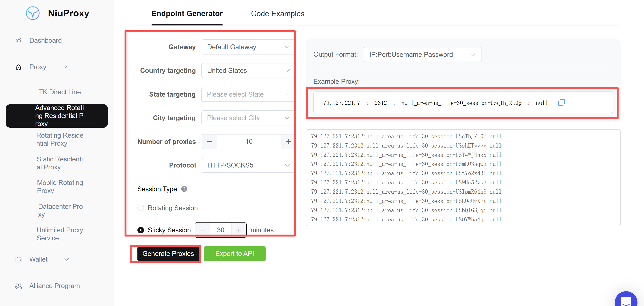The height and width of the screenshot is (306, 644).
Task: Open TK Direct Line page
Action: point(60,92)
